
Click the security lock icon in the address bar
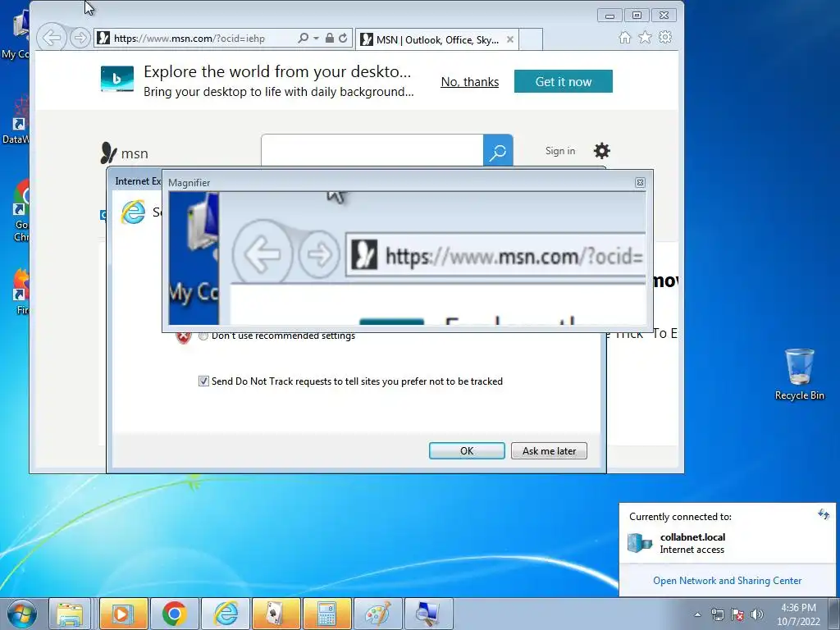pyautogui.click(x=330, y=38)
